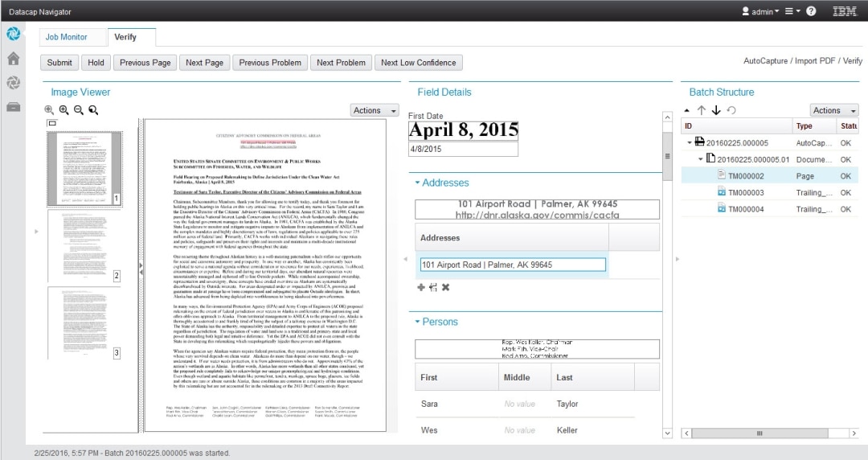Collapse batch 20160225.000005 tree node
This screenshot has height=460, width=868.
click(x=690, y=142)
